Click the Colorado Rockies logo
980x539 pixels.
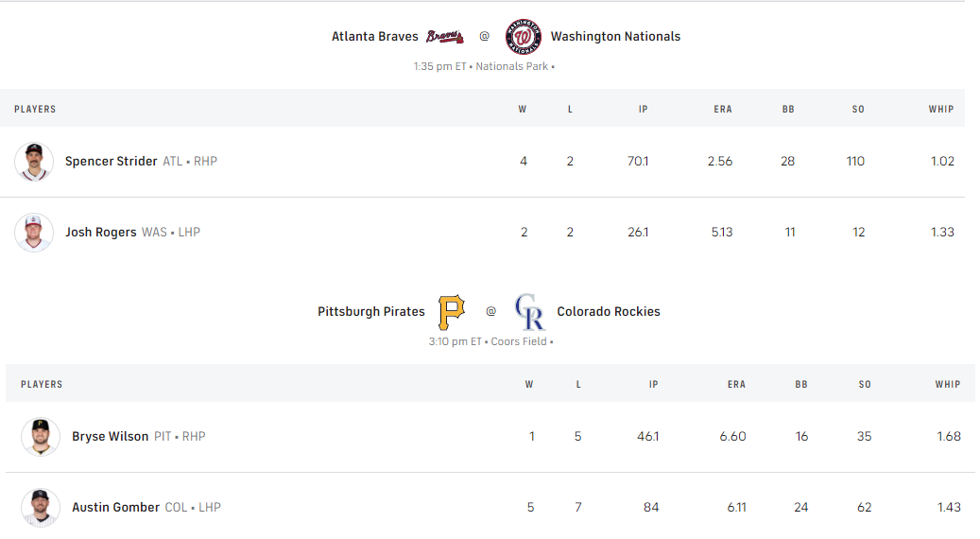(529, 311)
